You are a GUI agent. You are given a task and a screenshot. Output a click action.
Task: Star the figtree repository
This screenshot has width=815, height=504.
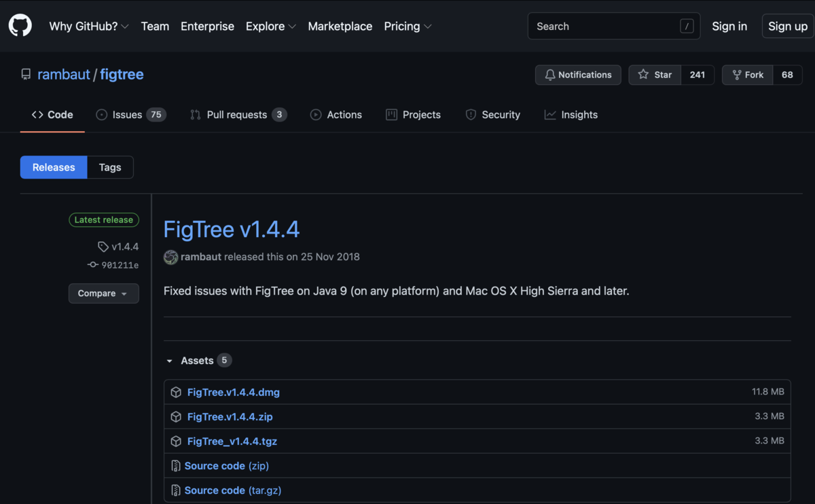[655, 75]
